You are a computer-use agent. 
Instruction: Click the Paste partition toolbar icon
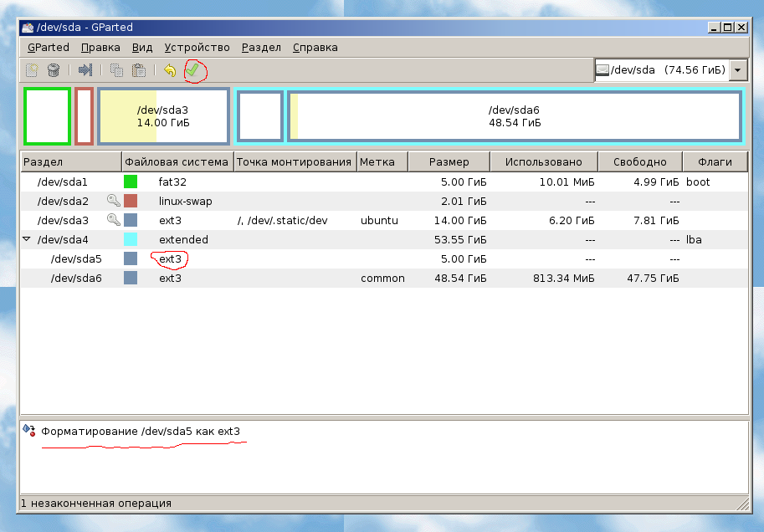click(139, 70)
